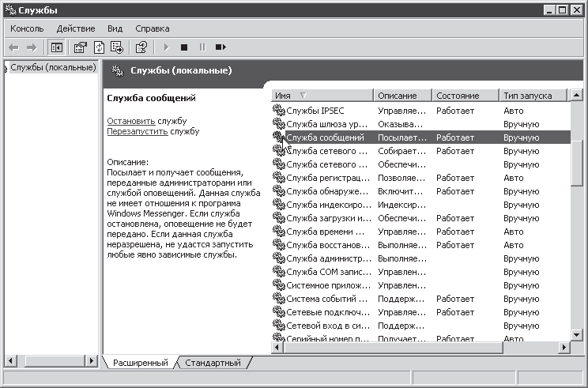This screenshot has height=388, width=588.
Task: Click the Перезапустить service link
Action: tap(137, 131)
